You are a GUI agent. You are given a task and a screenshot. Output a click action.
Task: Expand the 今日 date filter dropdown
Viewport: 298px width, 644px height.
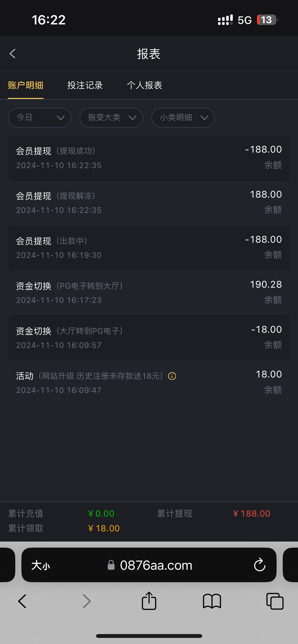[40, 118]
